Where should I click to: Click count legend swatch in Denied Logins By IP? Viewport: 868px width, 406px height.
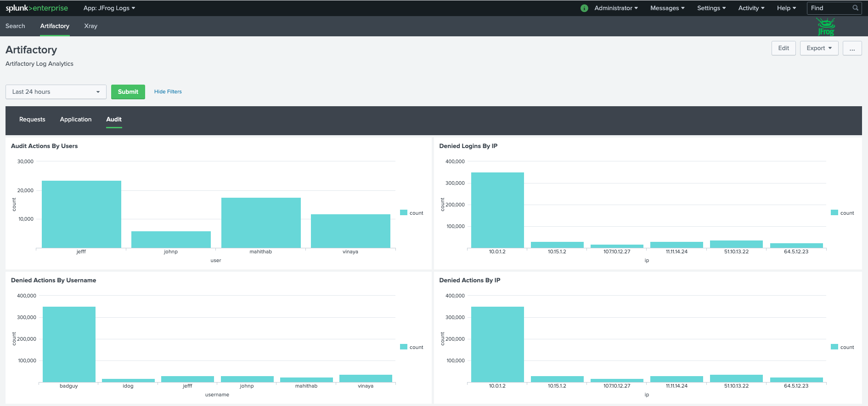[834, 212]
